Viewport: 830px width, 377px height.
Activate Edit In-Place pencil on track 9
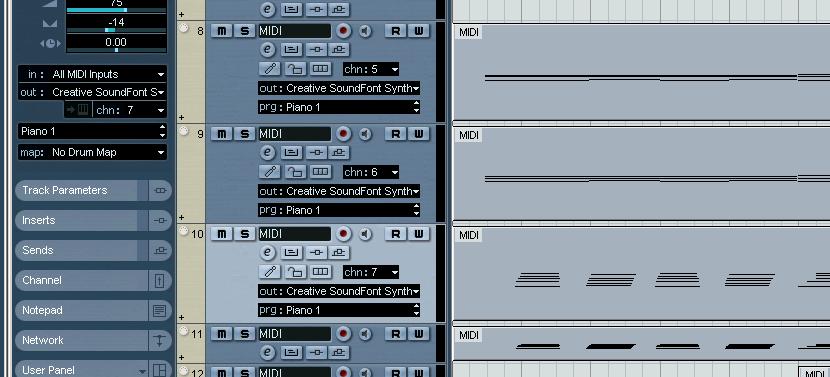[270, 172]
